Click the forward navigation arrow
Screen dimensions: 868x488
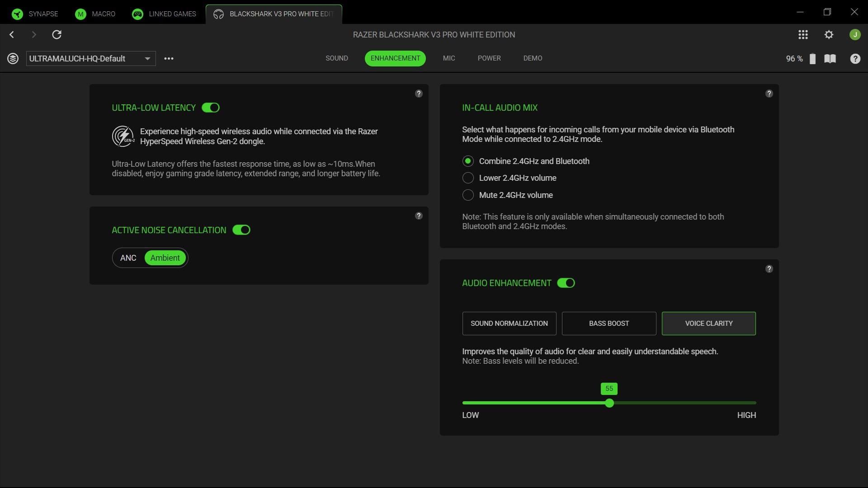(x=34, y=35)
